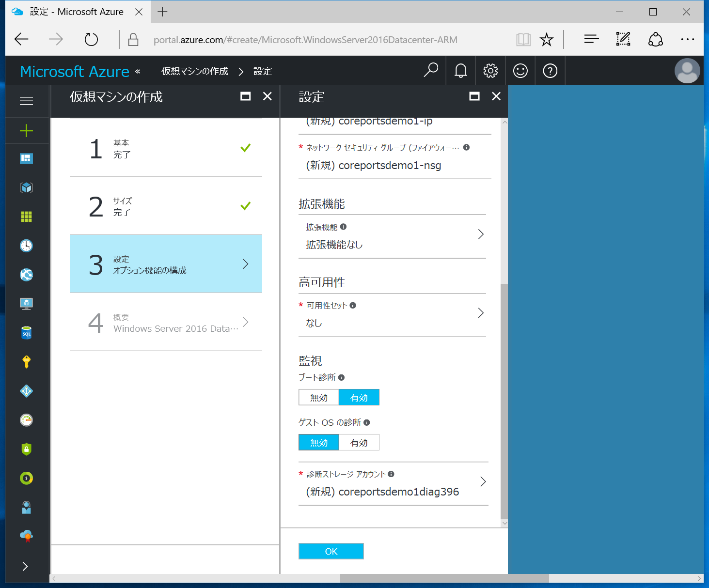
Task: Open the Billing green circle icon
Action: tap(26, 478)
